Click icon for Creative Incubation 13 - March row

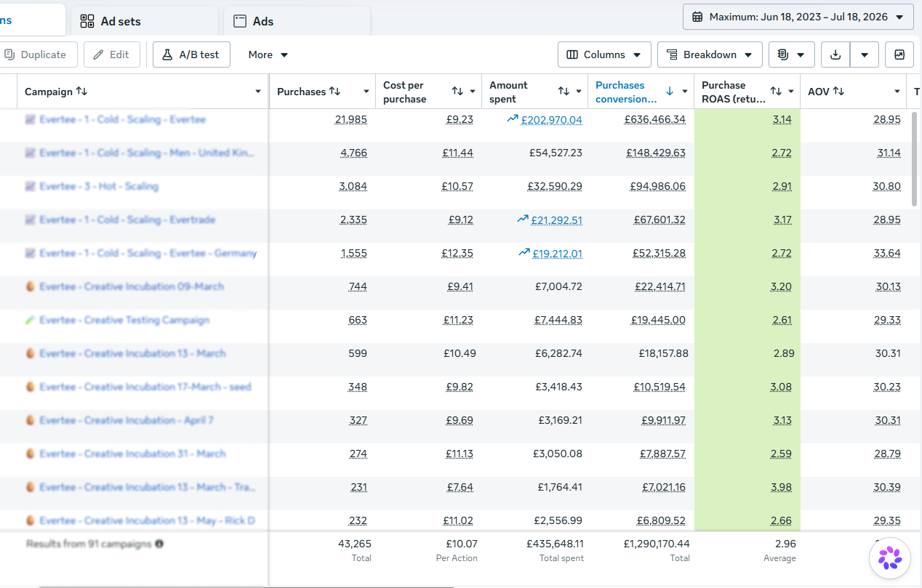(x=31, y=353)
